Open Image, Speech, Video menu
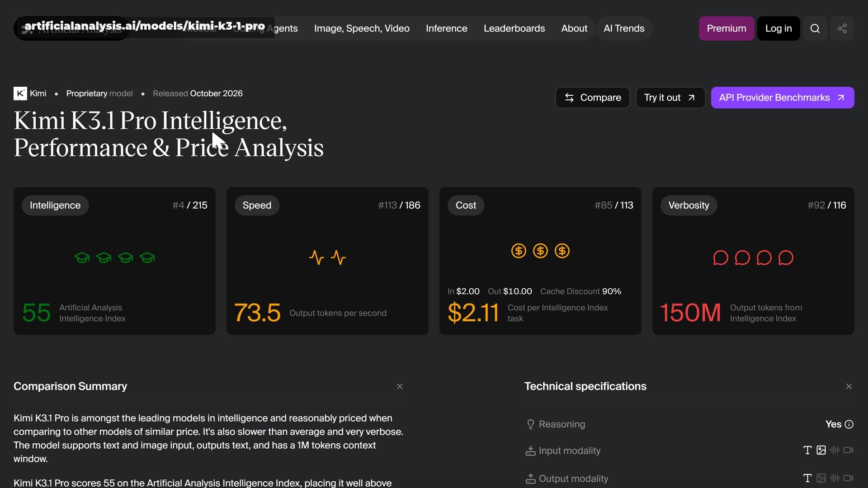The image size is (868, 488). pyautogui.click(x=362, y=28)
